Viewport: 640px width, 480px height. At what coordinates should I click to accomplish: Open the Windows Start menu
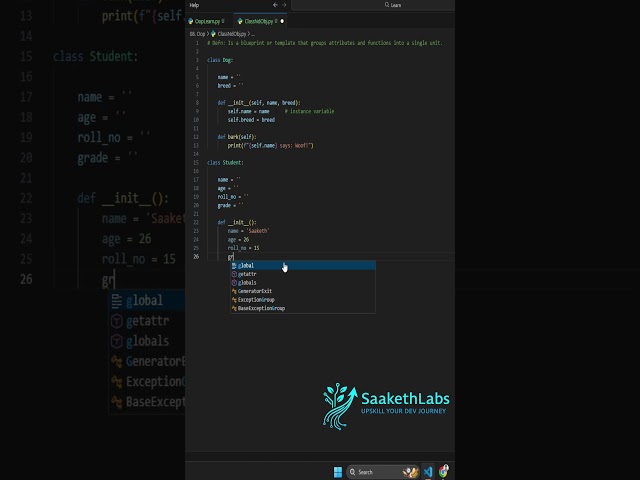click(338, 472)
